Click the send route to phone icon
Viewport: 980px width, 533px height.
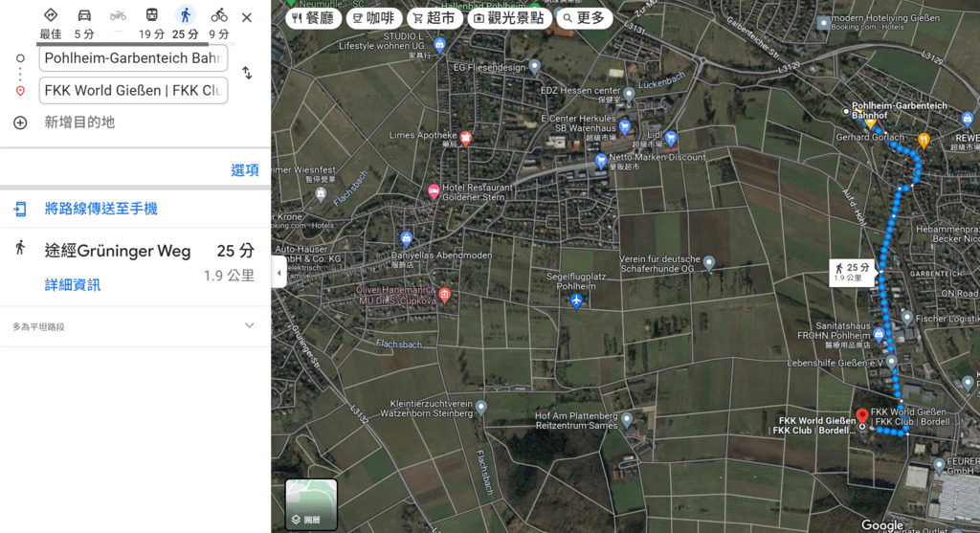(x=20, y=209)
